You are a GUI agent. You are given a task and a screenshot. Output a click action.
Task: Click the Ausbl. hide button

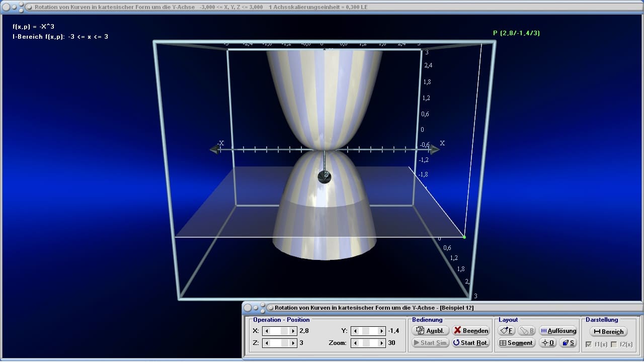(x=430, y=330)
